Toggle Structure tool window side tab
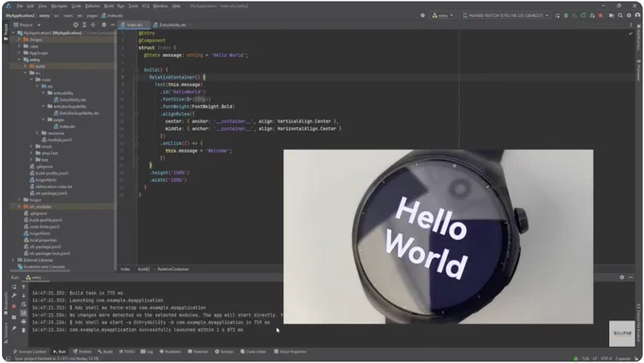Viewport: 644px width, 363px height. pyautogui.click(x=6, y=332)
